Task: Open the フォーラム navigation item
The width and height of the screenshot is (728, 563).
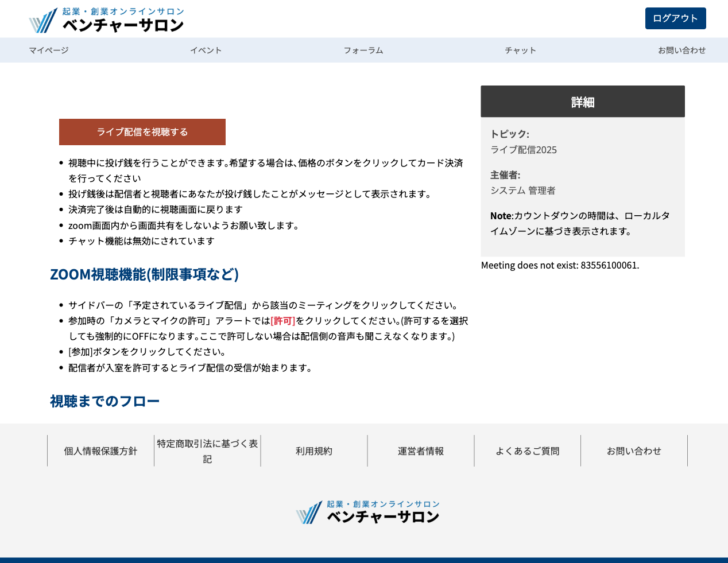Action: tap(363, 50)
